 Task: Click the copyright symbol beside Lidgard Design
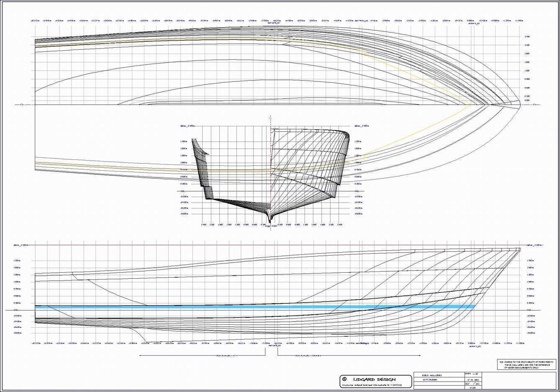(344, 379)
